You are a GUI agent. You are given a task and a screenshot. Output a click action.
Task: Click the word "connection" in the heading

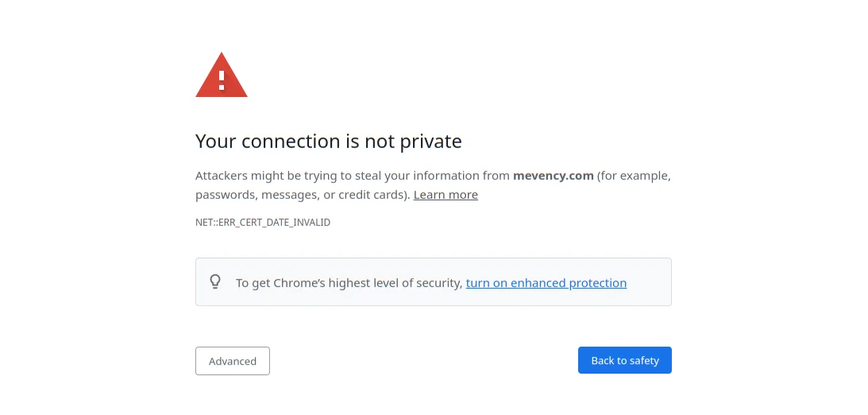(x=291, y=142)
